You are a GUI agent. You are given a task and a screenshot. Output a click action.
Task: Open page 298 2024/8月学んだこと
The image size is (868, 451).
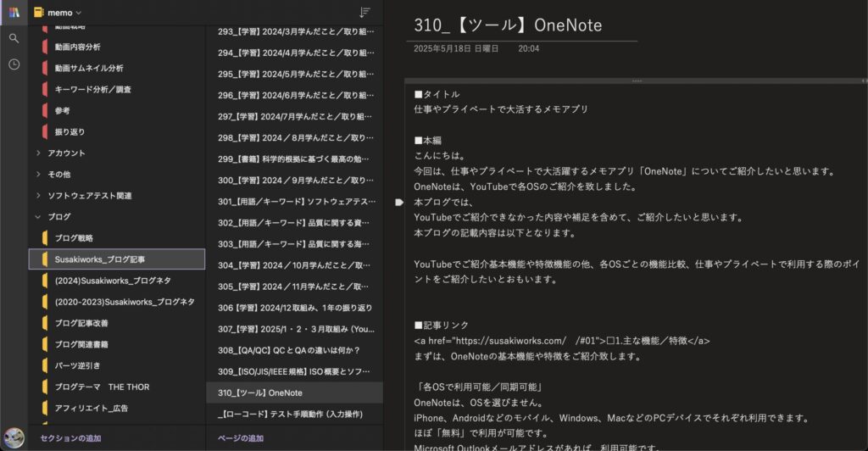[294, 137]
